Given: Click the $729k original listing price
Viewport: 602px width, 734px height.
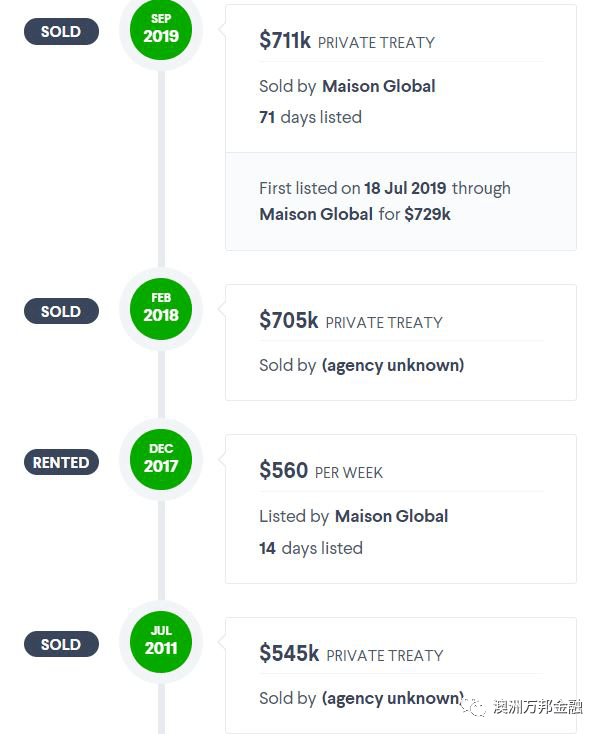Looking at the screenshot, I should point(427,214).
